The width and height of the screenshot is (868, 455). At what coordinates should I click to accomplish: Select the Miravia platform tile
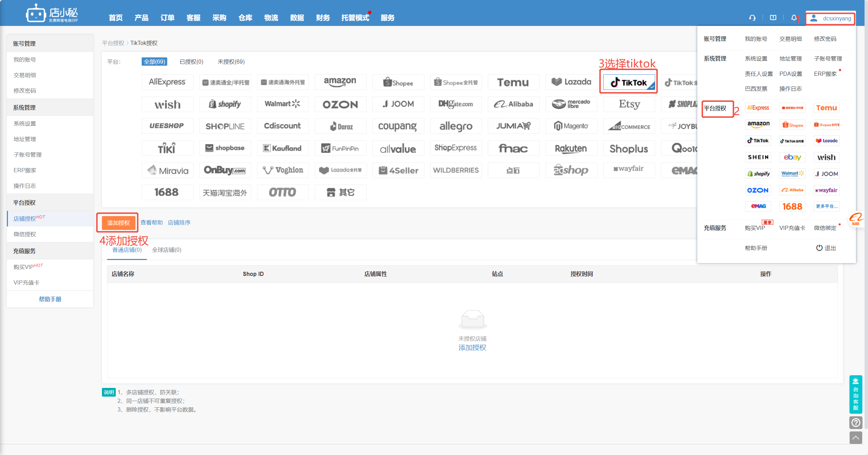(167, 170)
